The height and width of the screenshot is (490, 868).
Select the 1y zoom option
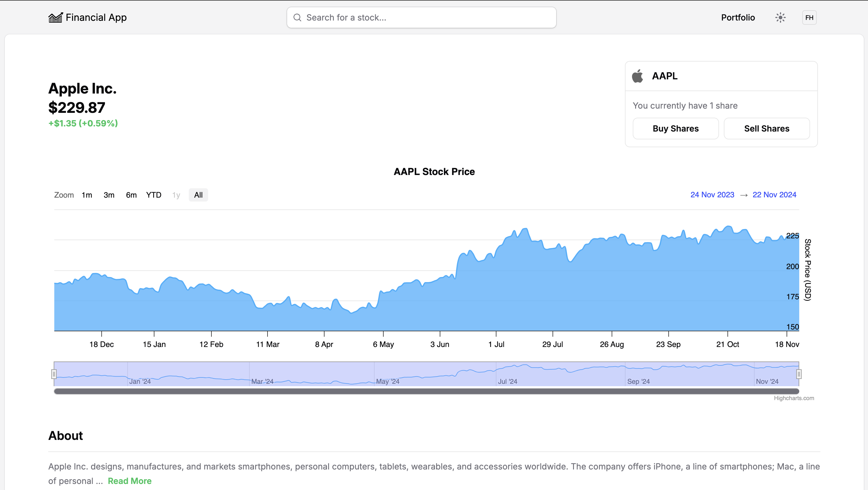176,195
